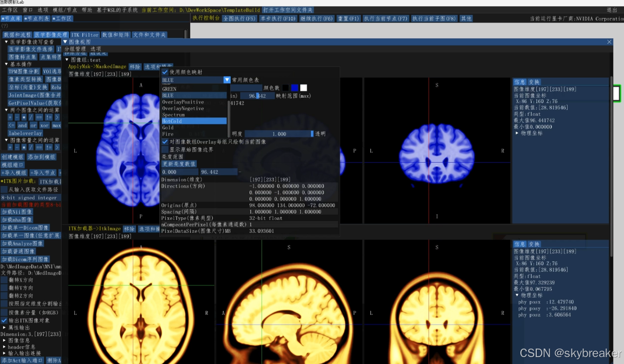Viewport: 624px width, 364px height.
Task: Click 全图执行(F5) button
Action: click(x=239, y=18)
